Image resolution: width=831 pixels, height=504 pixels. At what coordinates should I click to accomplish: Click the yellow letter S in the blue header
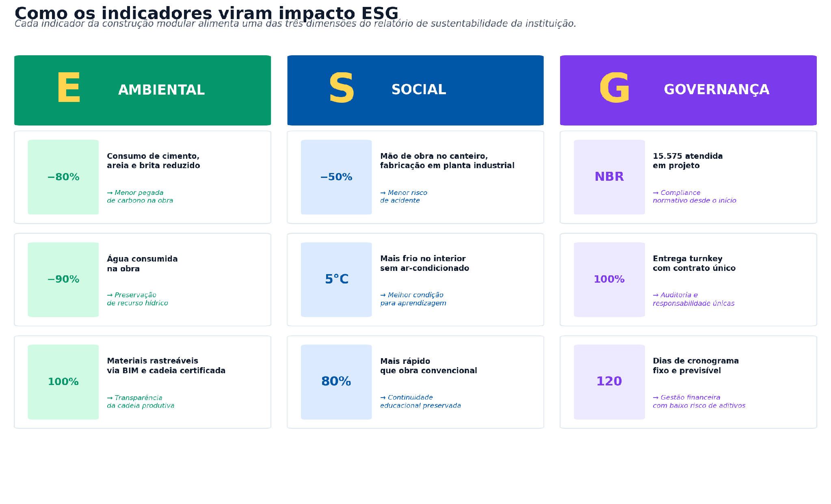[x=342, y=88]
